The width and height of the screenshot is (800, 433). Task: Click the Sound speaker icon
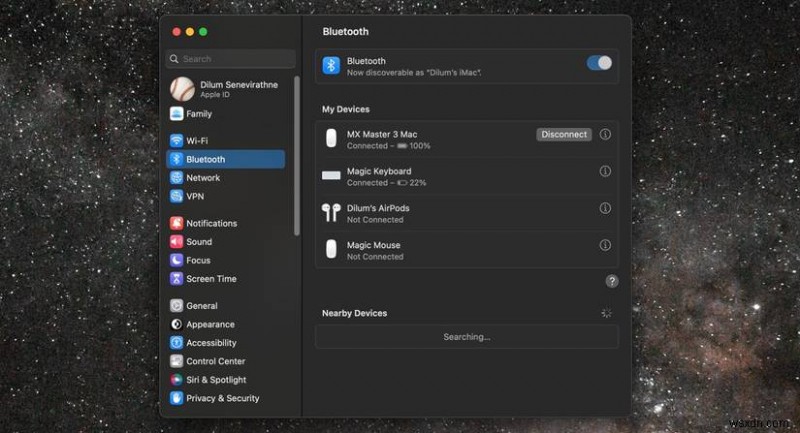pos(177,242)
